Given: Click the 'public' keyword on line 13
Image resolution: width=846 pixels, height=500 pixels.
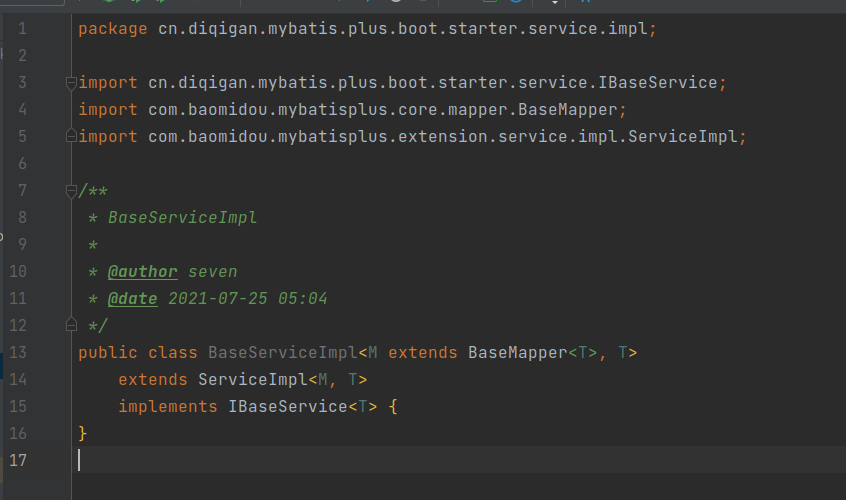Looking at the screenshot, I should [108, 353].
